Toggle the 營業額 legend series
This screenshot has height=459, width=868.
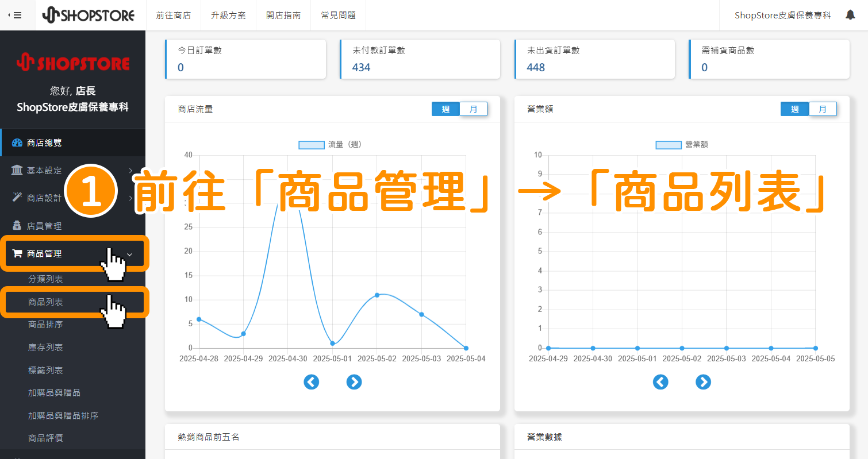click(682, 145)
